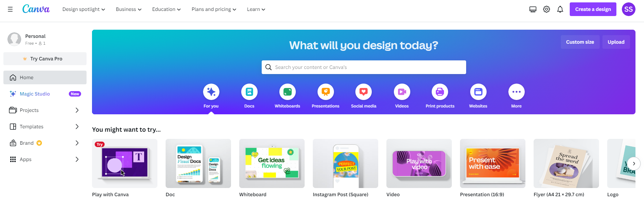Click the Custom size button
The width and height of the screenshot is (644, 202).
pos(580,42)
